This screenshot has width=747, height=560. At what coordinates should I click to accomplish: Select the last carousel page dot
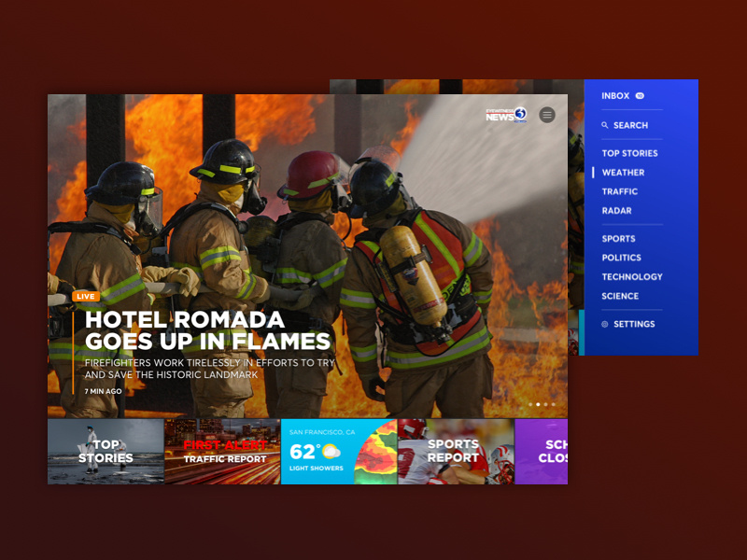[553, 404]
